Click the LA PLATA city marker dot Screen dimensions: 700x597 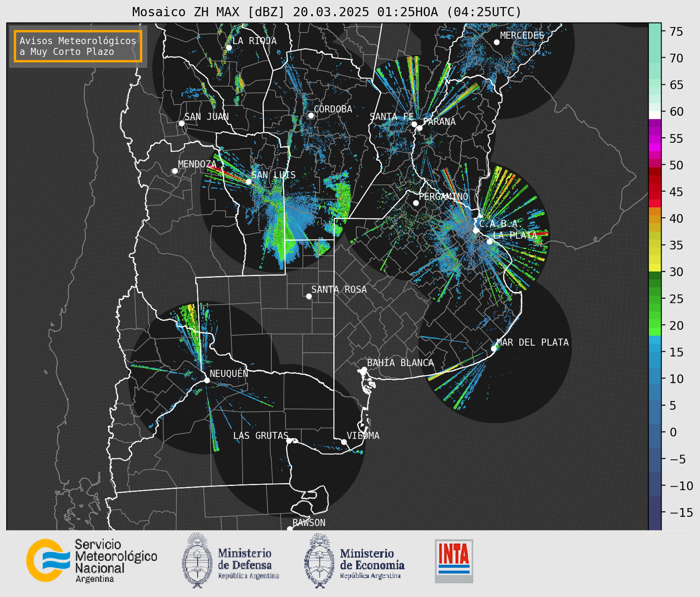pos(490,242)
